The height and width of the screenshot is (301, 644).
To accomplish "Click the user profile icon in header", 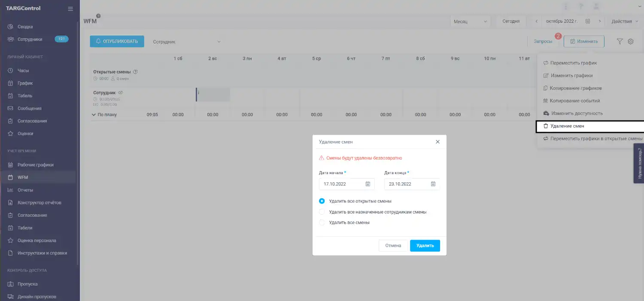I will click(595, 6).
